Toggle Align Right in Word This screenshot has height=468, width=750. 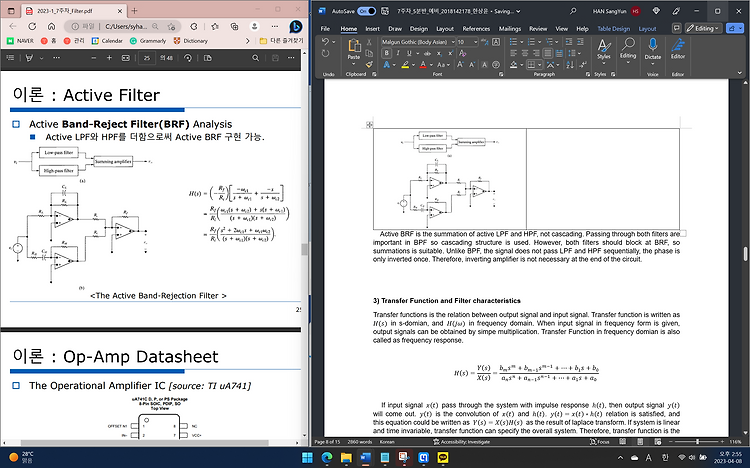[536, 53]
